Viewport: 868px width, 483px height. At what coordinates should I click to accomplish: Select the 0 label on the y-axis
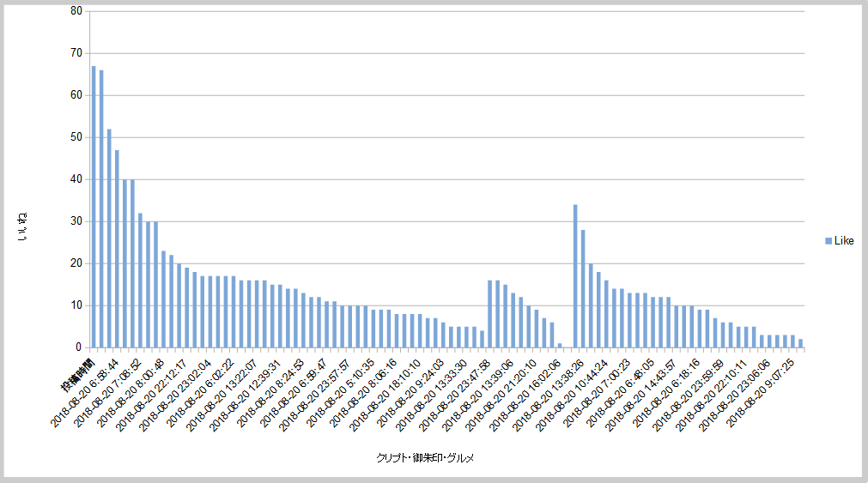80,347
